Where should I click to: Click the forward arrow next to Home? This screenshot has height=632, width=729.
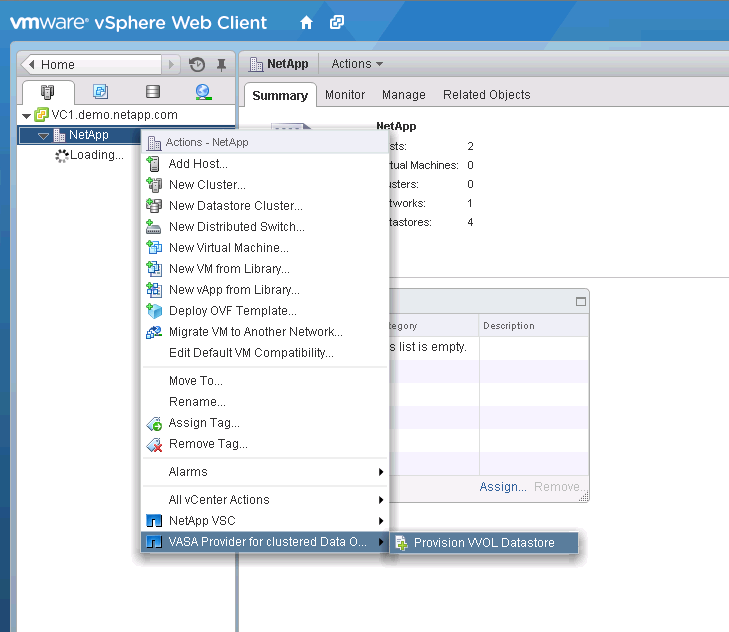click(x=171, y=64)
